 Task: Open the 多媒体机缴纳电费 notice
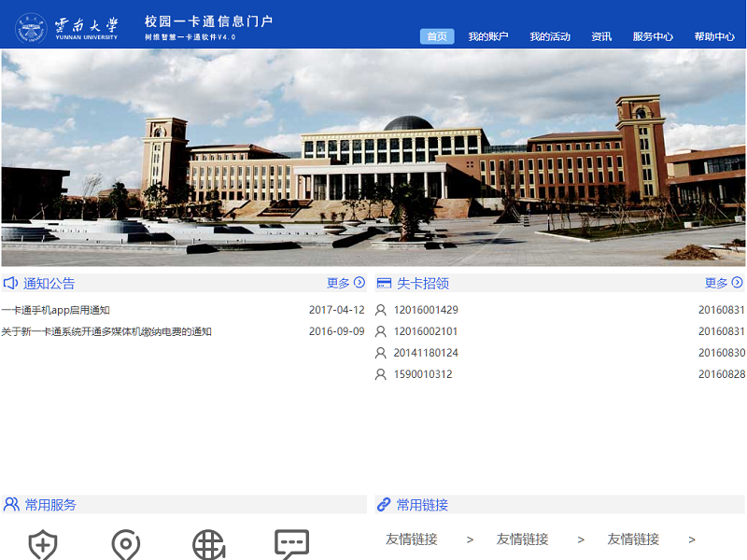pyautogui.click(x=106, y=331)
